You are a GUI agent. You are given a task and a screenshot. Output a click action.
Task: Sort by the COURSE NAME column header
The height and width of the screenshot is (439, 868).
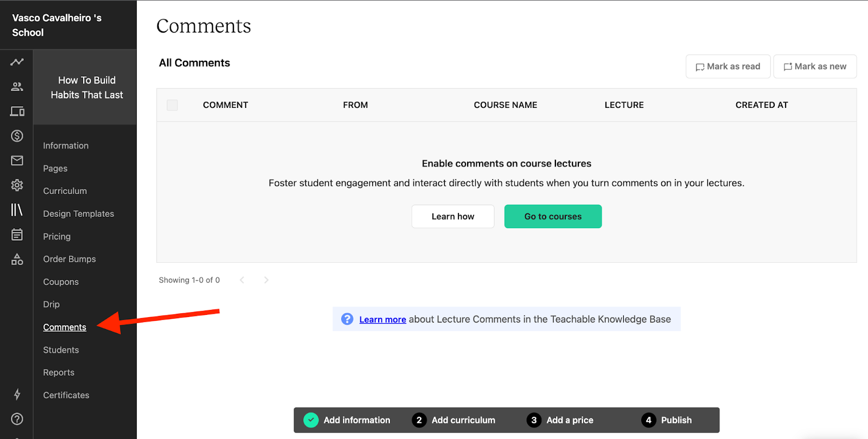(x=506, y=105)
